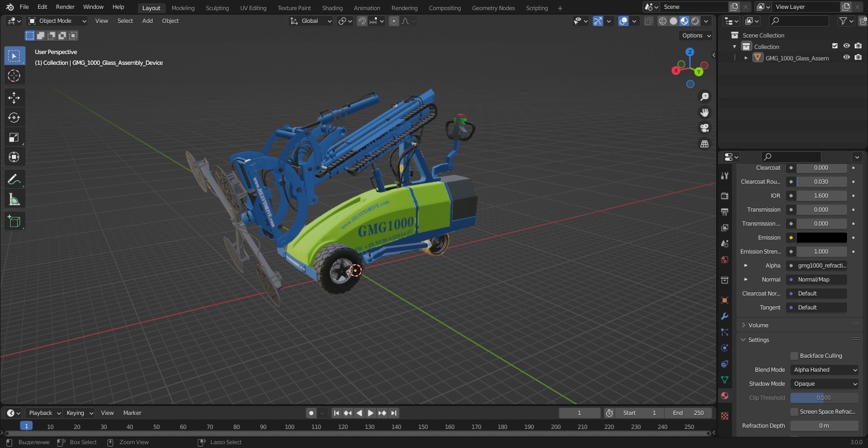Toggle auto keying record button
Viewport: 868px width, 448px height.
tap(311, 413)
